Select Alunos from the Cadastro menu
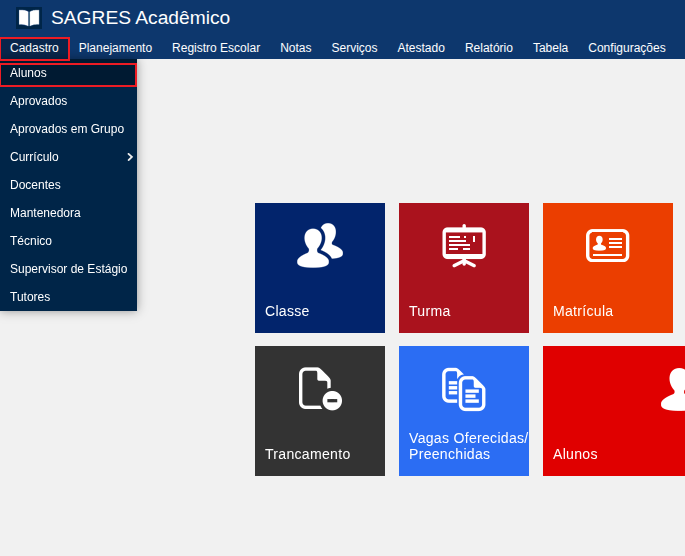 click(x=28, y=73)
